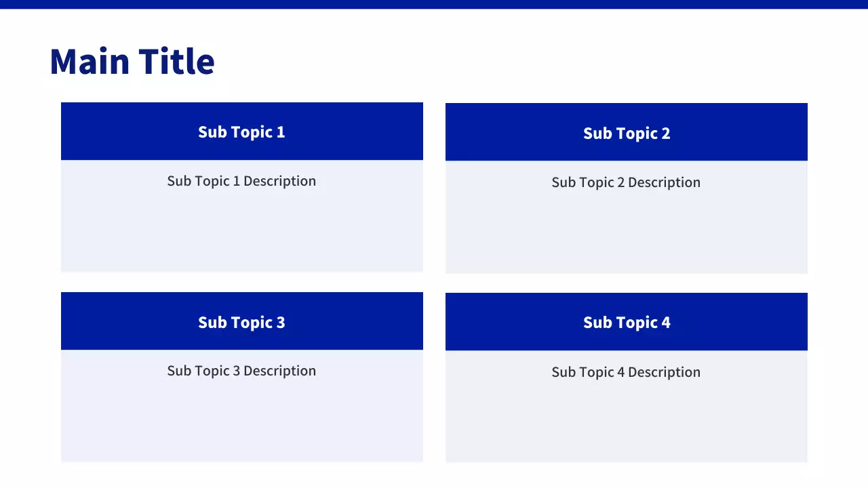Click the dark blue bar at slide top
This screenshot has height=488, width=868.
click(x=434, y=4)
